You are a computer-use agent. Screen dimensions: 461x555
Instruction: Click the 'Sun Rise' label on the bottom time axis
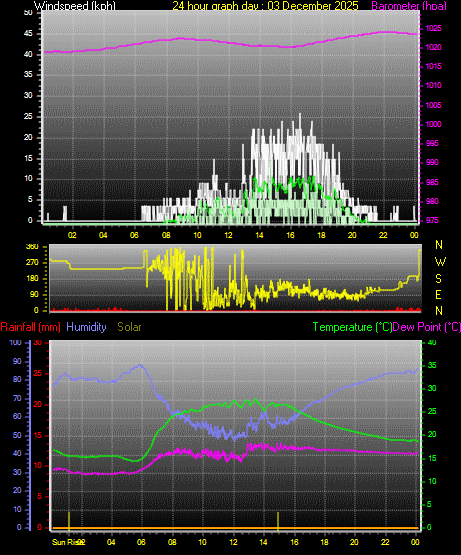(66, 542)
